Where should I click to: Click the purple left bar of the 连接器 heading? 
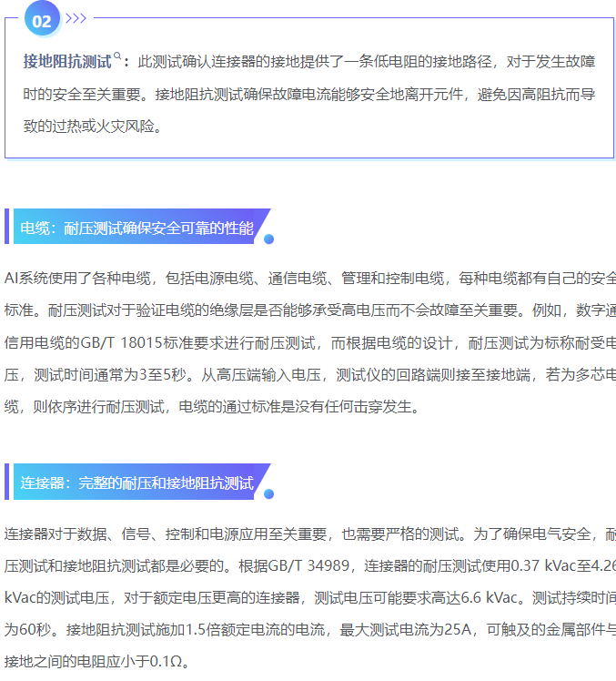tap(7, 482)
